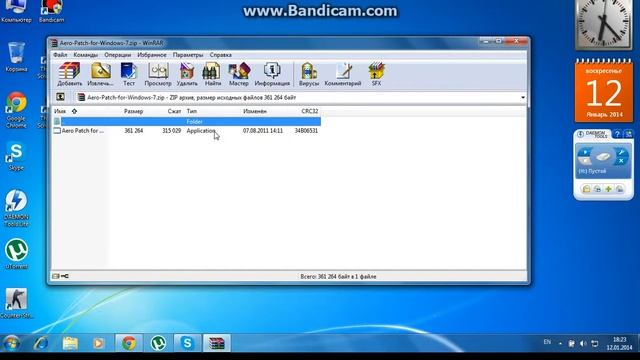Viewport: 640px width, 360px height.
Task: Switch to uTorrent in the taskbar
Action: (x=158, y=343)
